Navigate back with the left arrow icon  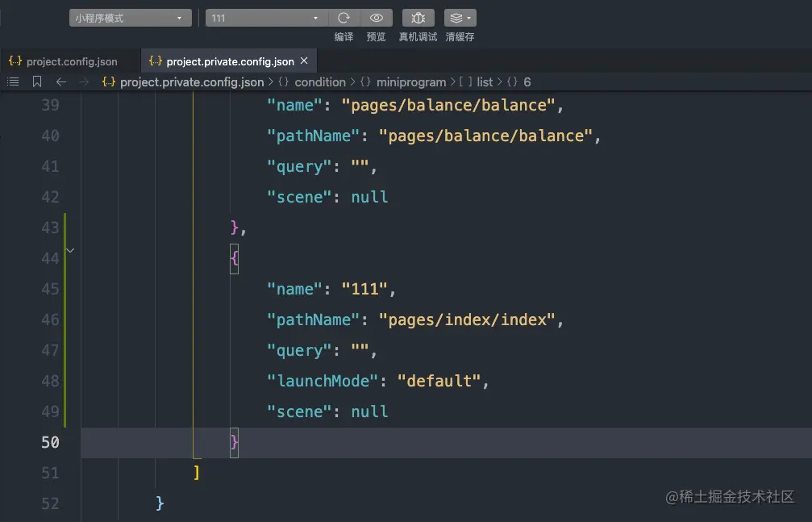61,81
